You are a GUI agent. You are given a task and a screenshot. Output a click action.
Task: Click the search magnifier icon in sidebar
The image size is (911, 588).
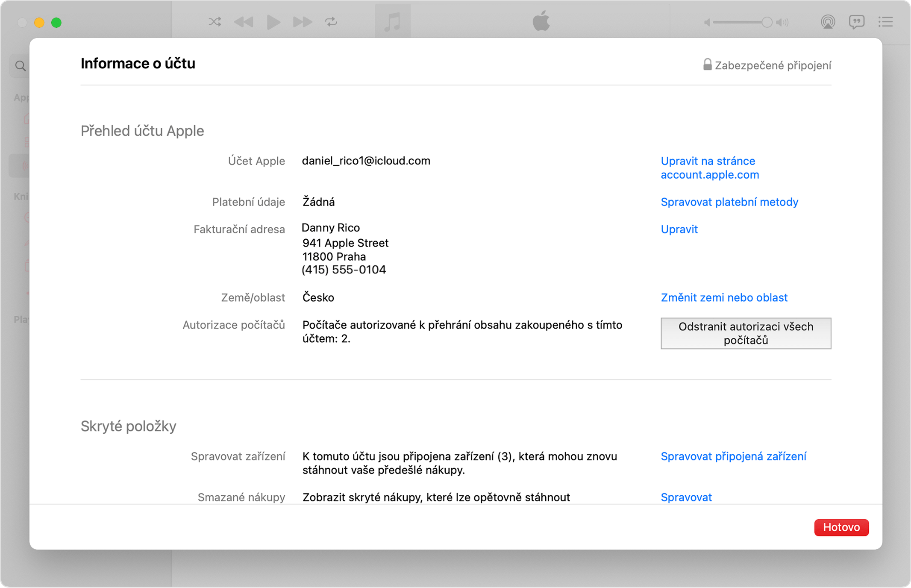[20, 66]
